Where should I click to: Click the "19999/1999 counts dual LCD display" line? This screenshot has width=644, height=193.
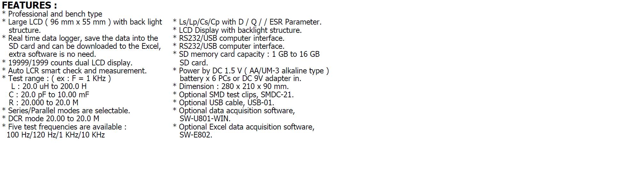pos(70,63)
